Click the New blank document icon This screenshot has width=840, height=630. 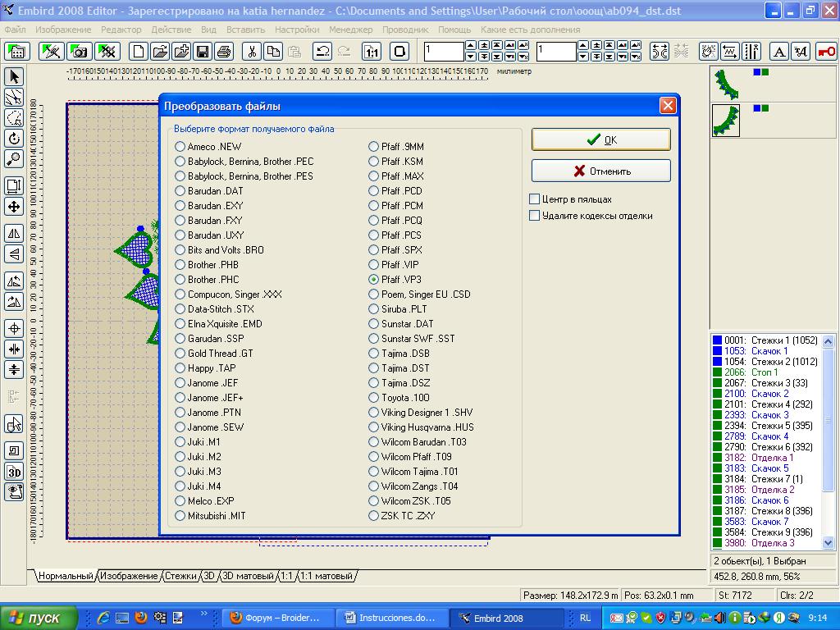139,52
